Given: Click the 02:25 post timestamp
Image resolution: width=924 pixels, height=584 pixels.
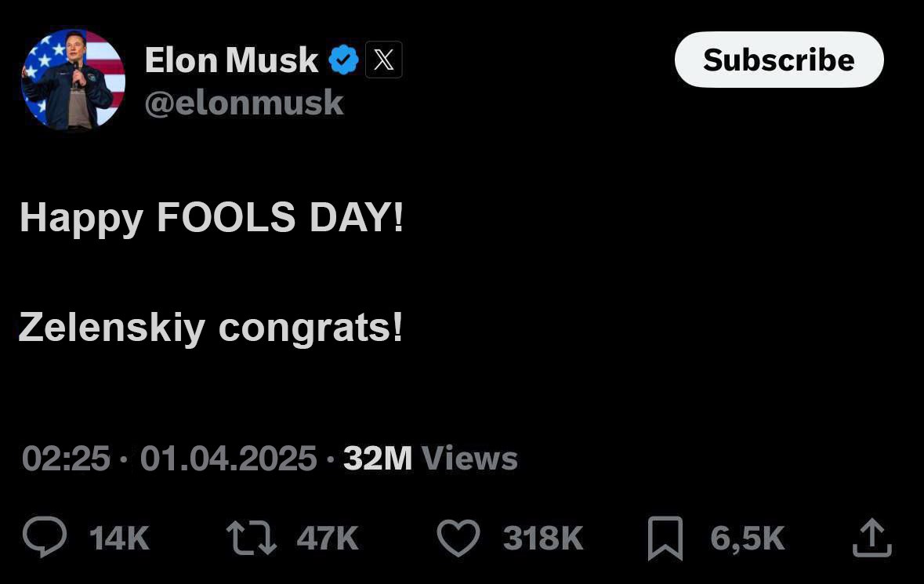Looking at the screenshot, I should (x=66, y=459).
